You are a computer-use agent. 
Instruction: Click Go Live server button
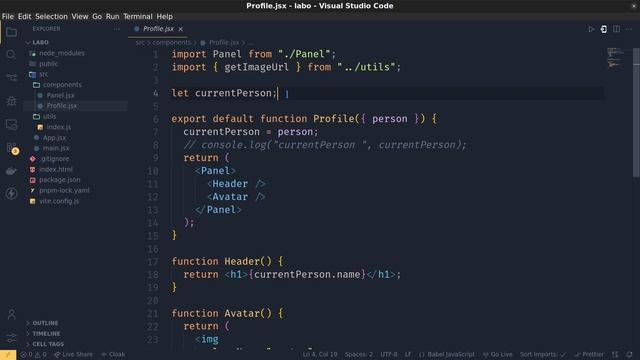498,355
